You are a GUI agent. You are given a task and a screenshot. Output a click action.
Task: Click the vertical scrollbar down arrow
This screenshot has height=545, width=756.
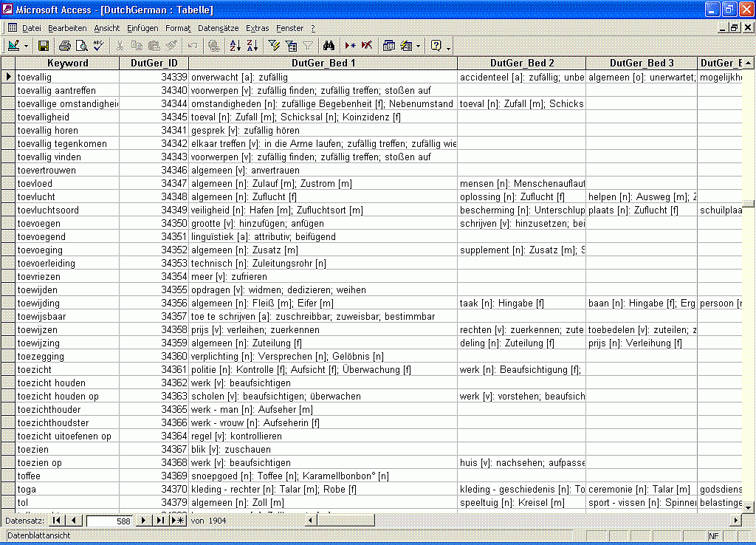coord(749,507)
